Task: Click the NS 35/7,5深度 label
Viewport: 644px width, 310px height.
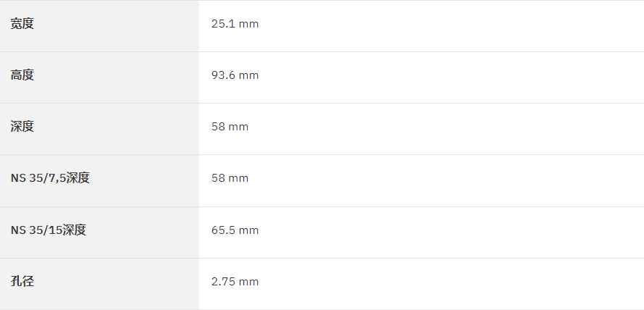Action: (50, 178)
